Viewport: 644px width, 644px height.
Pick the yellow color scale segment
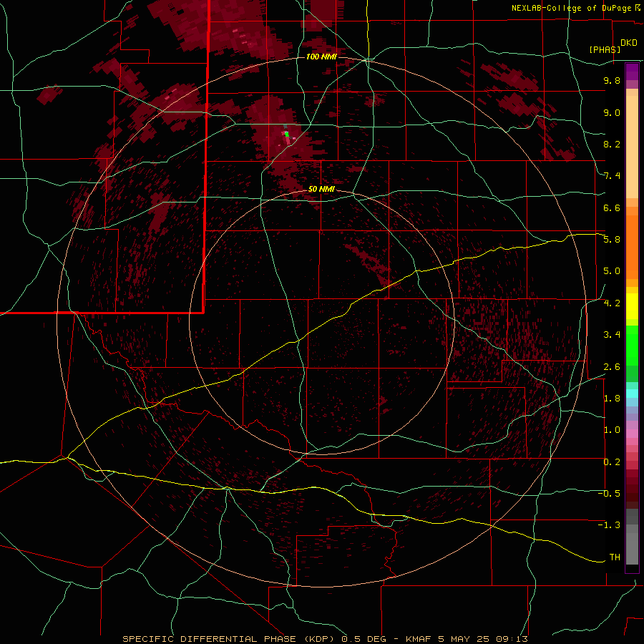(632, 306)
